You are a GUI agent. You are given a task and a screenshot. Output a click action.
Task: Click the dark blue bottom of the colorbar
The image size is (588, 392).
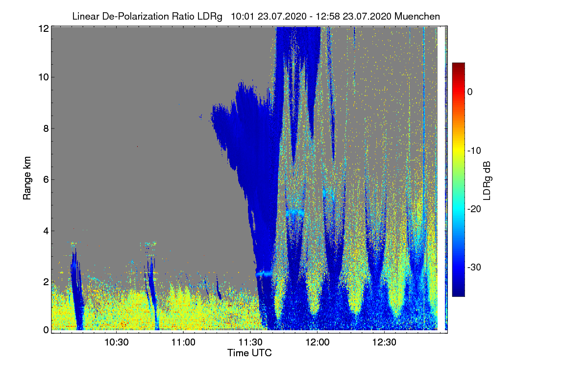coord(458,293)
